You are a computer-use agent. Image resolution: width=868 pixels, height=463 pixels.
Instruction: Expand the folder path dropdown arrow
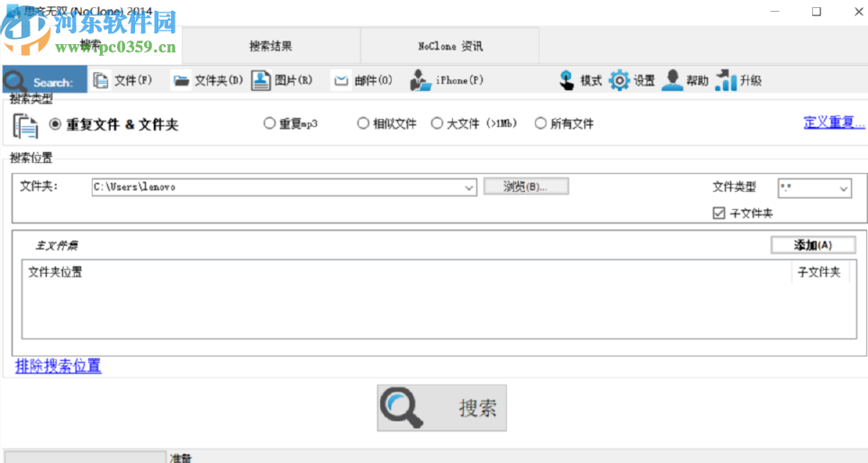(469, 187)
